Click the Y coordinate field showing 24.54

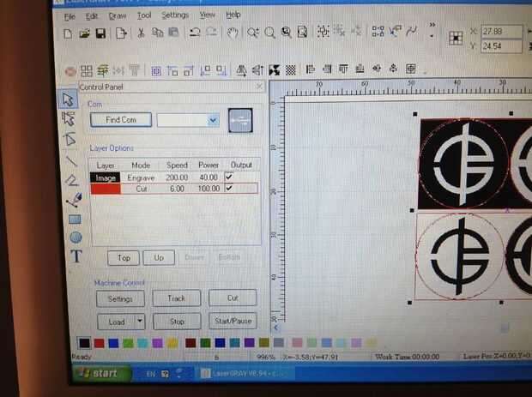(501, 46)
